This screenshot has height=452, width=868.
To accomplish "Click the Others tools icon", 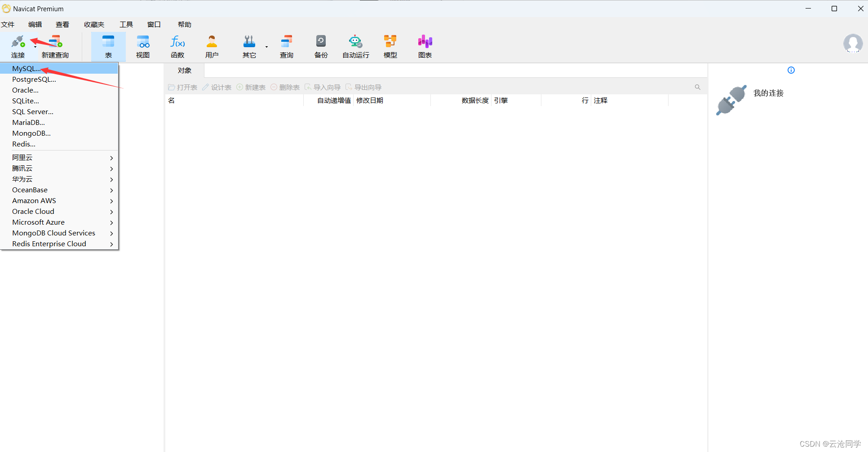I will pyautogui.click(x=249, y=42).
